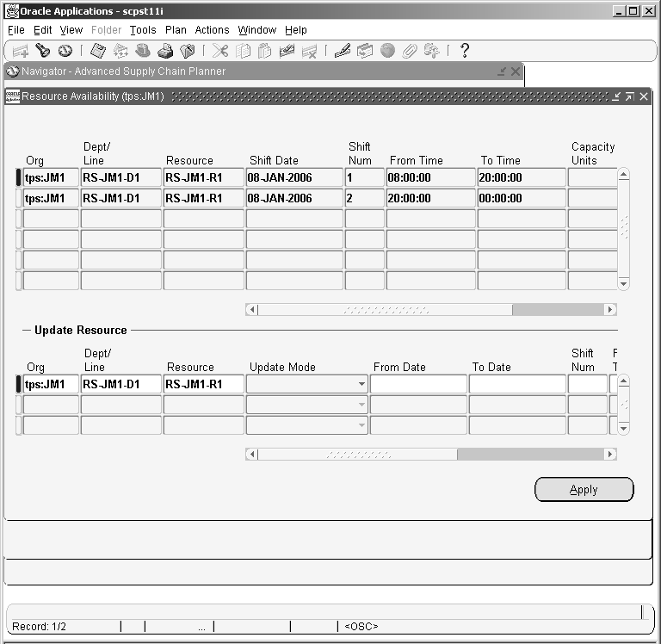Click the Cut scissors icon
The height and width of the screenshot is (644, 661).
(220, 51)
